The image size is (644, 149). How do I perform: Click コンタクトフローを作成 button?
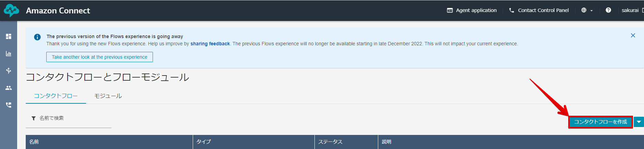600,122
